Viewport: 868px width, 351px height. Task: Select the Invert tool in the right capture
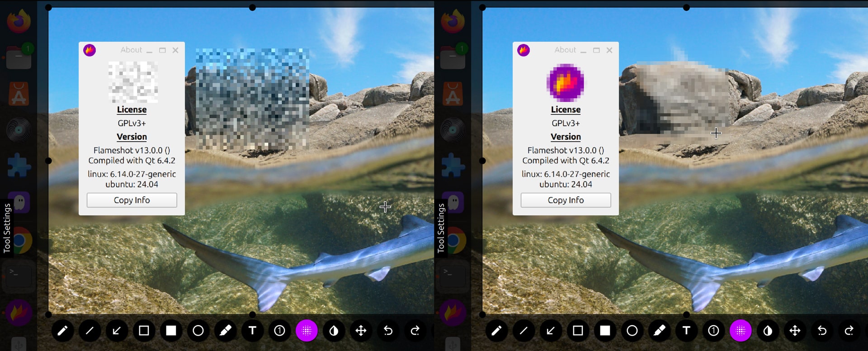[768, 331]
